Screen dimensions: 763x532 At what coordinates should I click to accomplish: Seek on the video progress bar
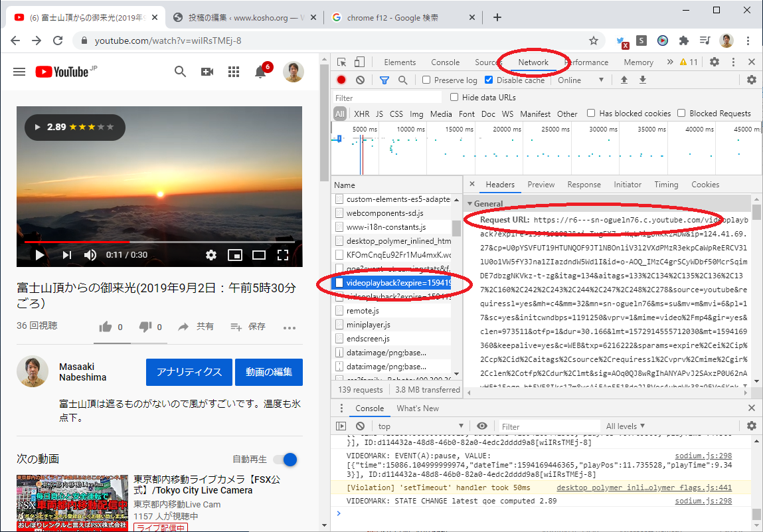[159, 241]
